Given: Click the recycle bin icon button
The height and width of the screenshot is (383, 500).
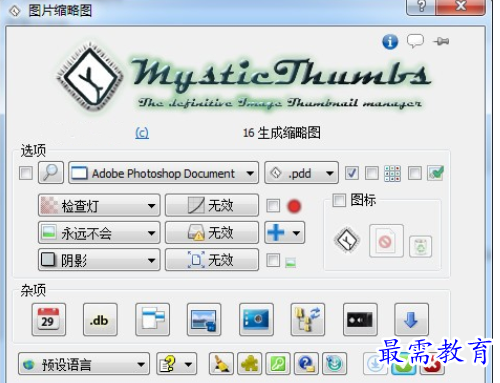Looking at the screenshot, I should [x=420, y=246].
